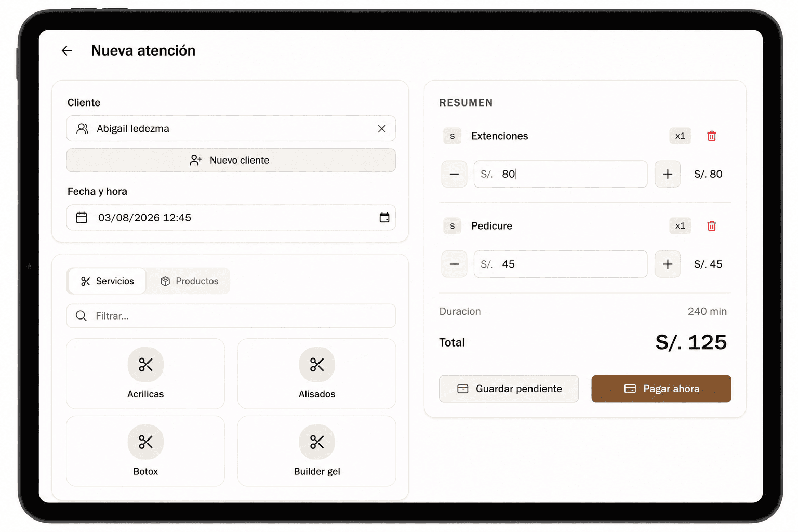Image resolution: width=798 pixels, height=532 pixels.
Task: Click the RESUMEN heading
Action: [x=466, y=103]
